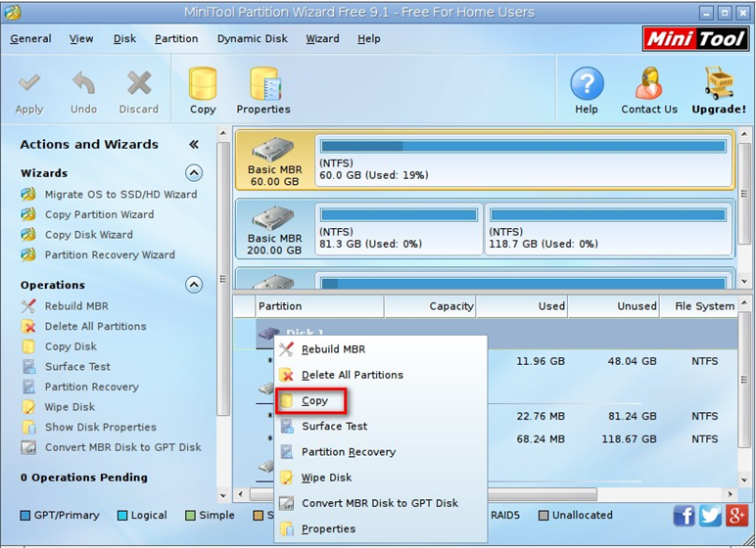Viewport: 756px width, 548px height.
Task: Click the Show Disk Properties sidebar icon
Action: (x=28, y=428)
